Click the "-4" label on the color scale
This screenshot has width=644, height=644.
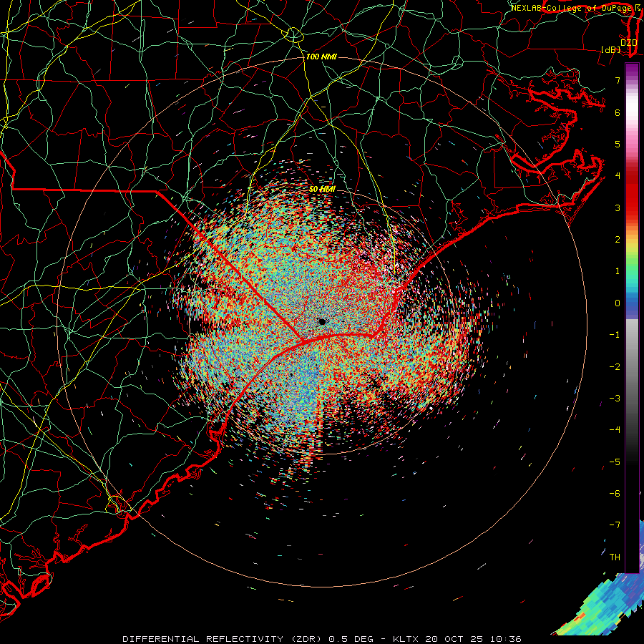615,430
